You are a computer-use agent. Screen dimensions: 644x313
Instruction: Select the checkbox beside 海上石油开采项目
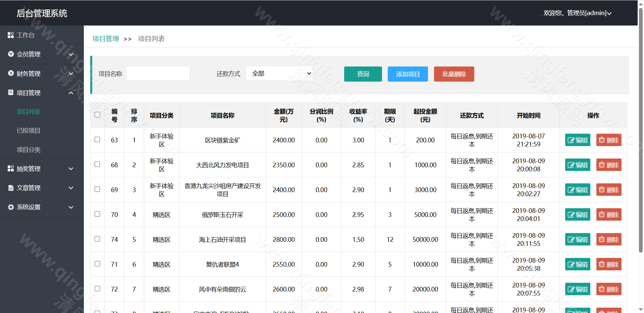pyautogui.click(x=97, y=239)
